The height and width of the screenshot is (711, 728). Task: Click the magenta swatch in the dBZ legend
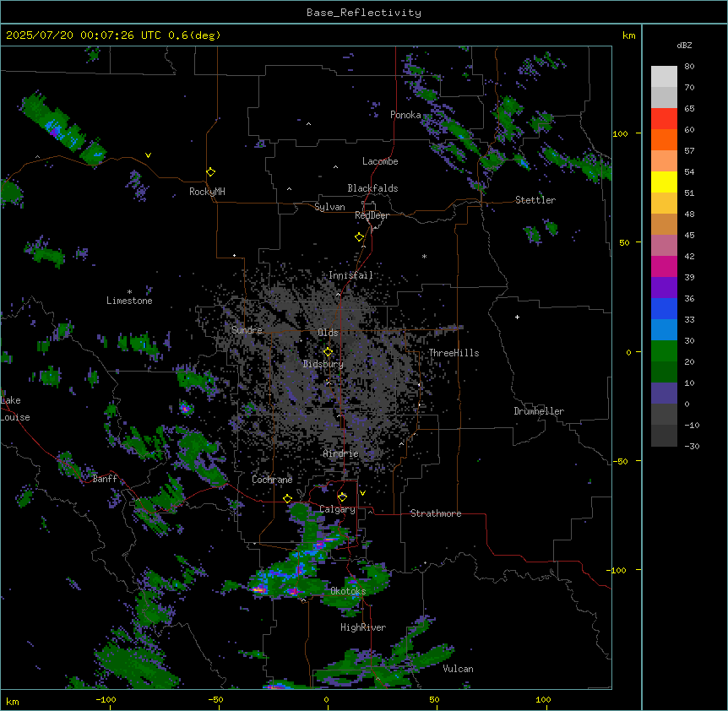coord(664,266)
